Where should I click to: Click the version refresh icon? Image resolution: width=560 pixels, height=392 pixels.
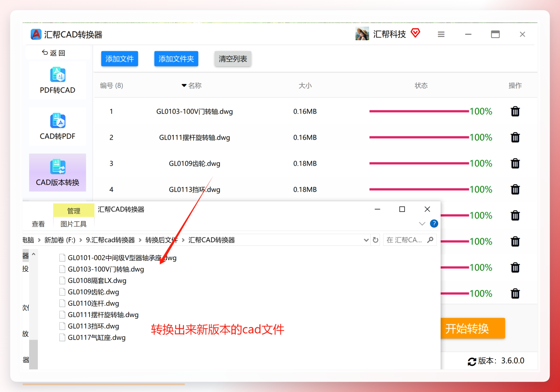pos(472,361)
